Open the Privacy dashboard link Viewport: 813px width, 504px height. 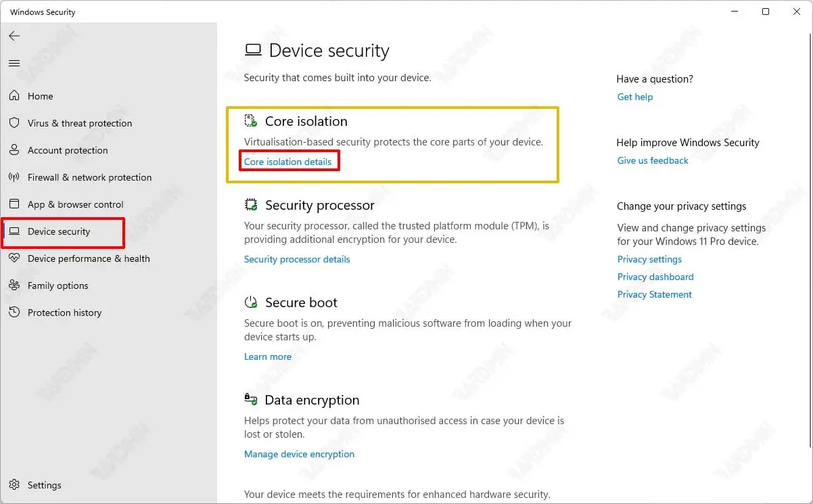[x=655, y=277]
